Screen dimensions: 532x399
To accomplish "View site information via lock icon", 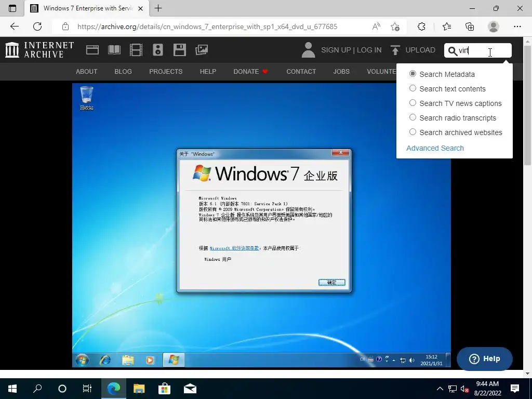I will (65, 26).
